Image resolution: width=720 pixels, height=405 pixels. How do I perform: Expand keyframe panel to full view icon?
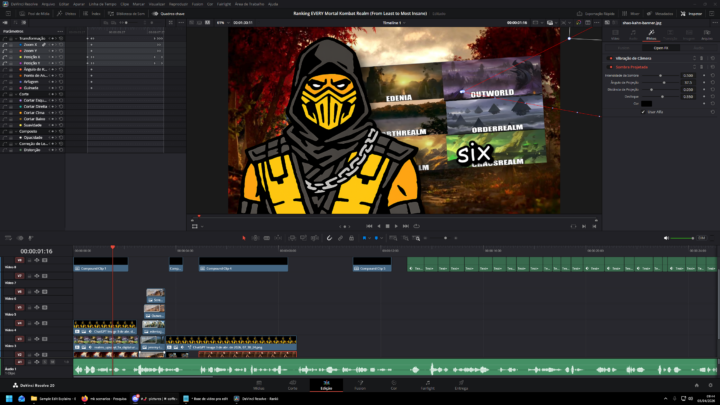coord(171,22)
